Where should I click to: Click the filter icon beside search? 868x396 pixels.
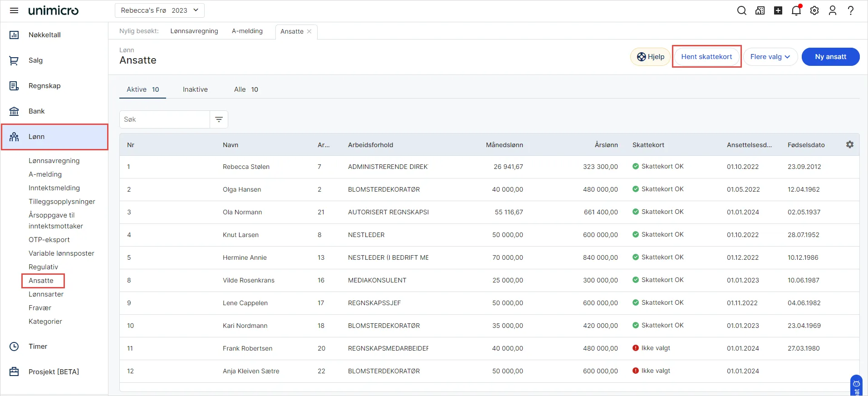coord(219,119)
